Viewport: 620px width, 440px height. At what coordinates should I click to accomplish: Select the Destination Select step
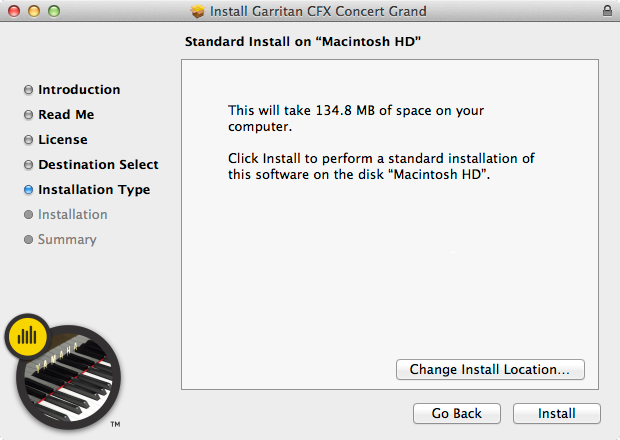[x=98, y=164]
